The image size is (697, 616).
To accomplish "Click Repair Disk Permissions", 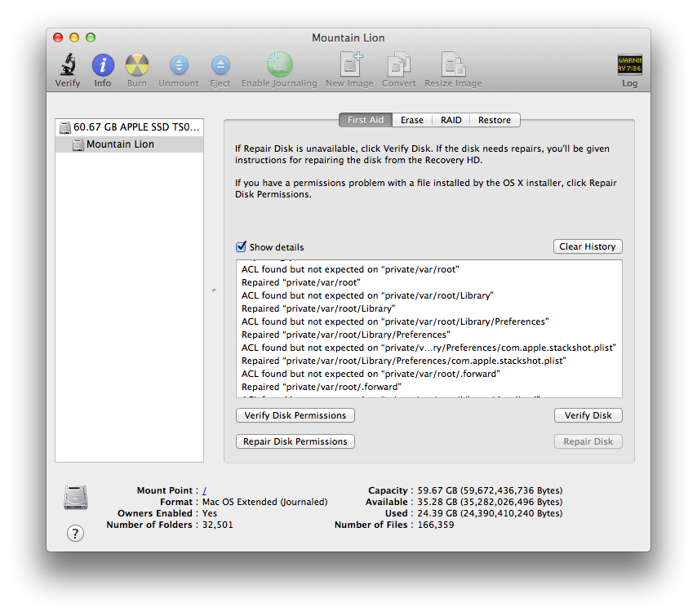I will tap(295, 441).
